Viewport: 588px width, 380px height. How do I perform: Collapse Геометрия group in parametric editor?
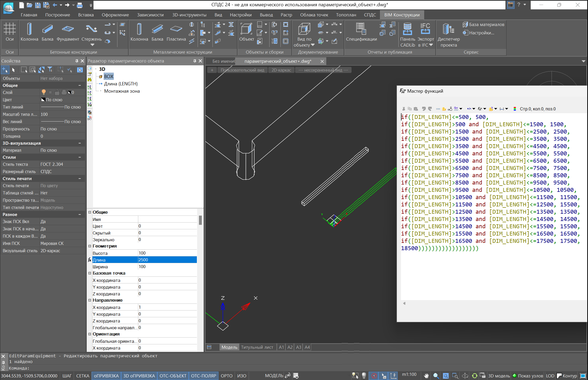[x=90, y=246]
